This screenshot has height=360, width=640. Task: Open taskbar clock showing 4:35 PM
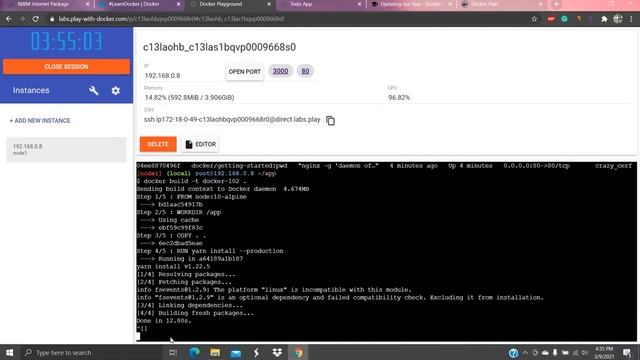(604, 353)
